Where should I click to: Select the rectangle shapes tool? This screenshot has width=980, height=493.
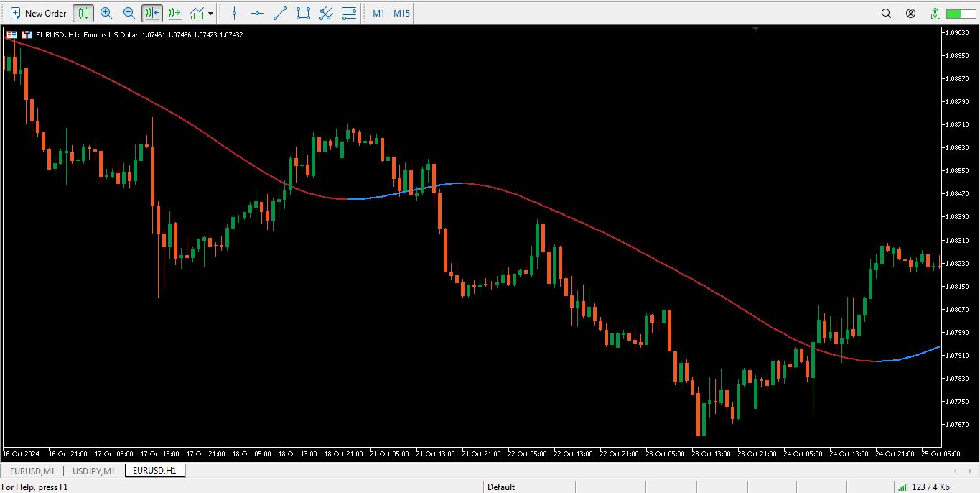pyautogui.click(x=303, y=13)
